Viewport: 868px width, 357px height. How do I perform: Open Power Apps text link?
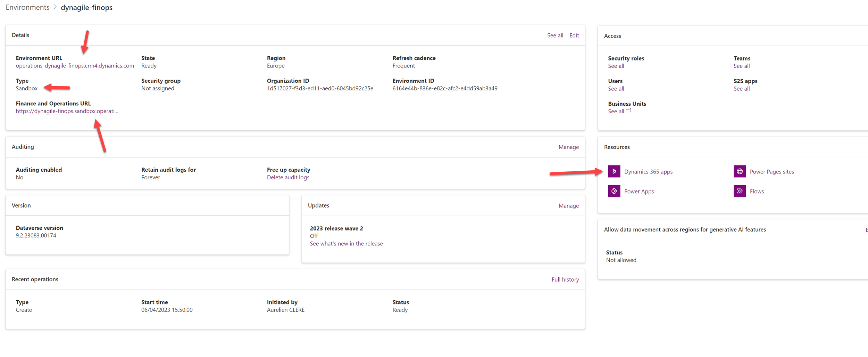pos(639,192)
